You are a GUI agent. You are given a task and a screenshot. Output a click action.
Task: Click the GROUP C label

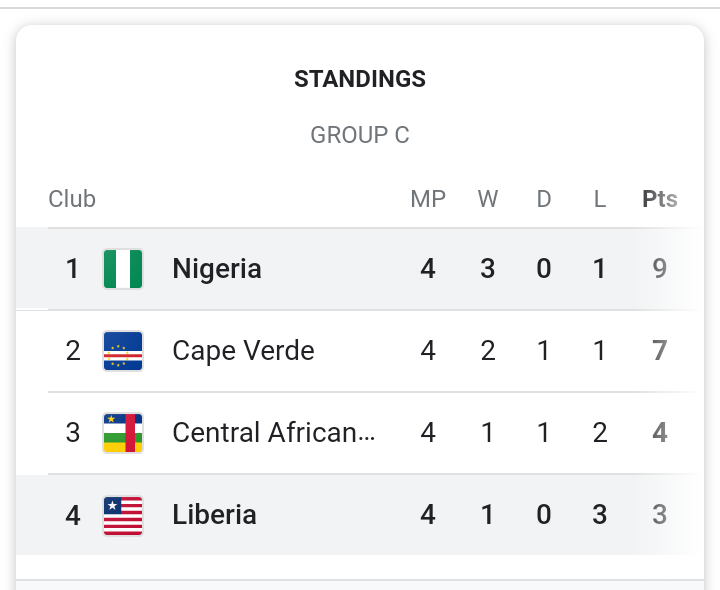pyautogui.click(x=360, y=135)
